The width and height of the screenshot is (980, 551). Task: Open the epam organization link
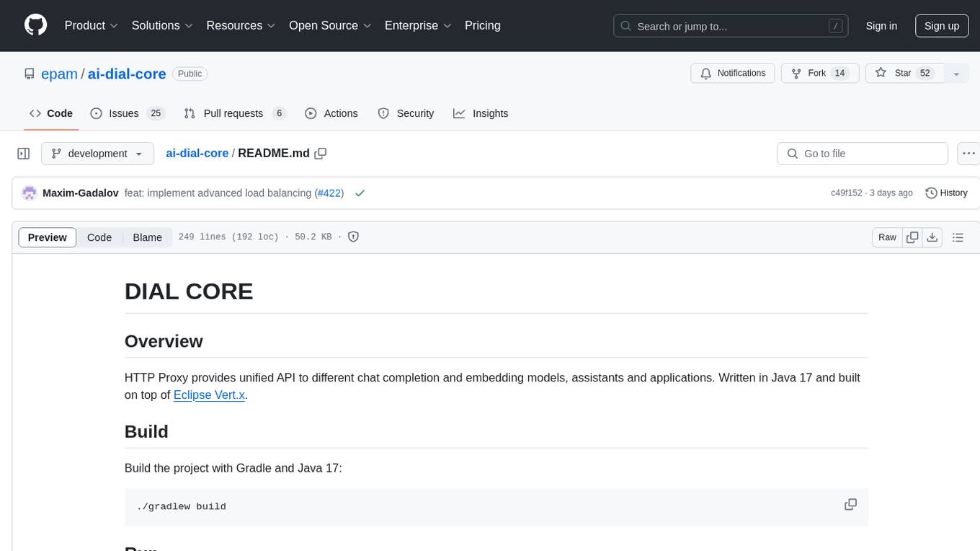coord(58,74)
